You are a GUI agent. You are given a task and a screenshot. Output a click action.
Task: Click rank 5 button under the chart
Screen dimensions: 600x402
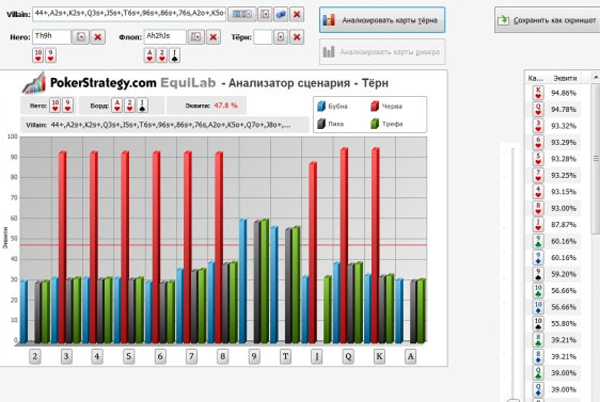129,356
